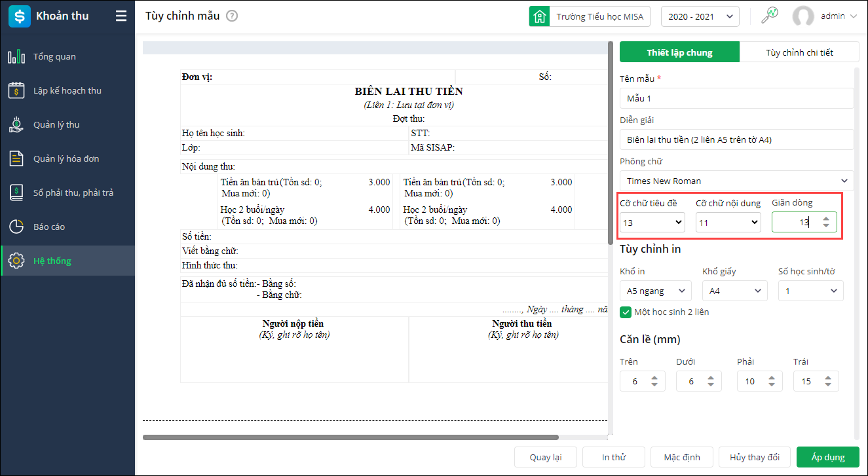Image resolution: width=868 pixels, height=476 pixels.
Task: Open Lập kế hoạch thu menu item
Action: pyautogui.click(x=67, y=91)
